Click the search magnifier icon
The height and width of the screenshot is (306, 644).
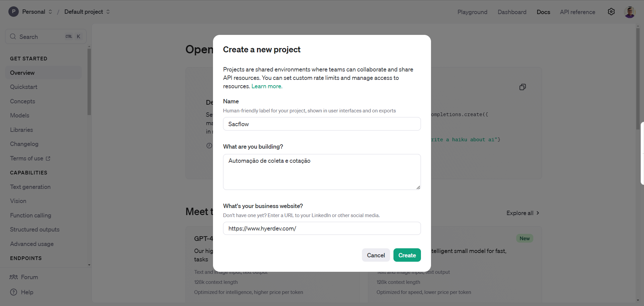coord(13,37)
